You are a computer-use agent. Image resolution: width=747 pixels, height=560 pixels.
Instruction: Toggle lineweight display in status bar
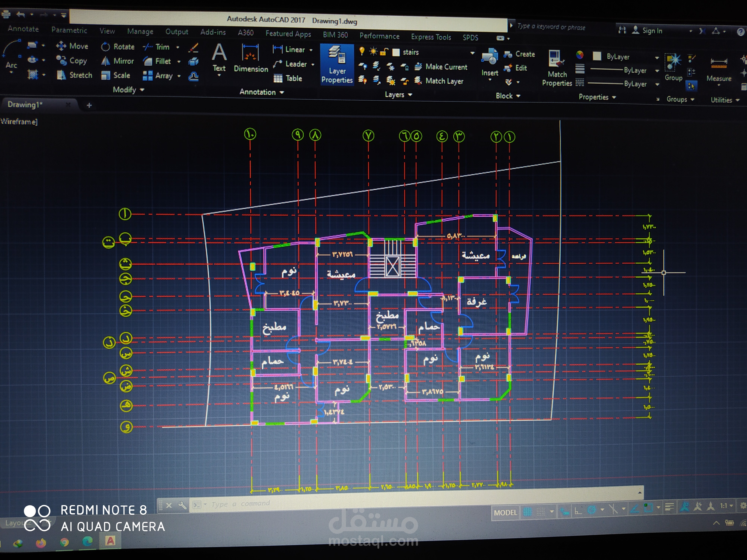coord(669,507)
